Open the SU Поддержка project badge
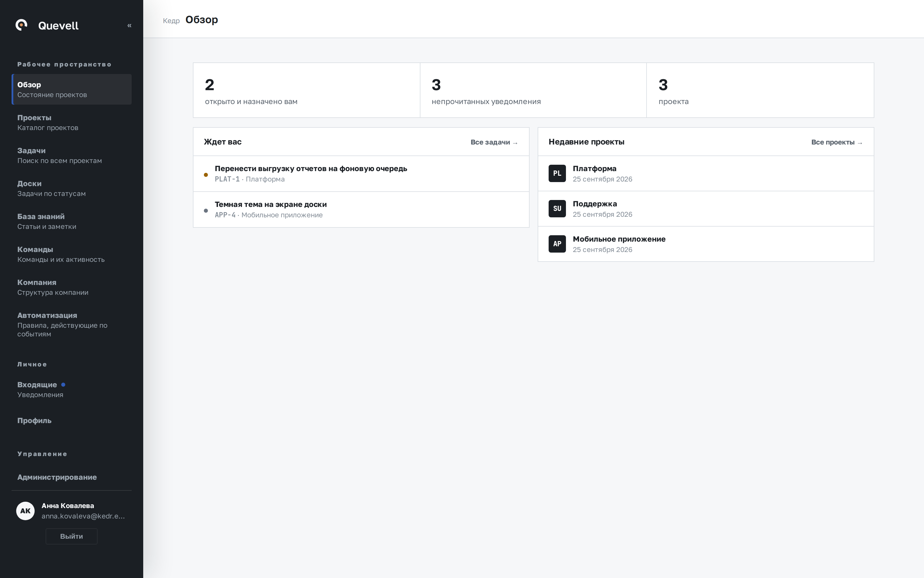The width and height of the screenshot is (924, 578). pos(557,209)
